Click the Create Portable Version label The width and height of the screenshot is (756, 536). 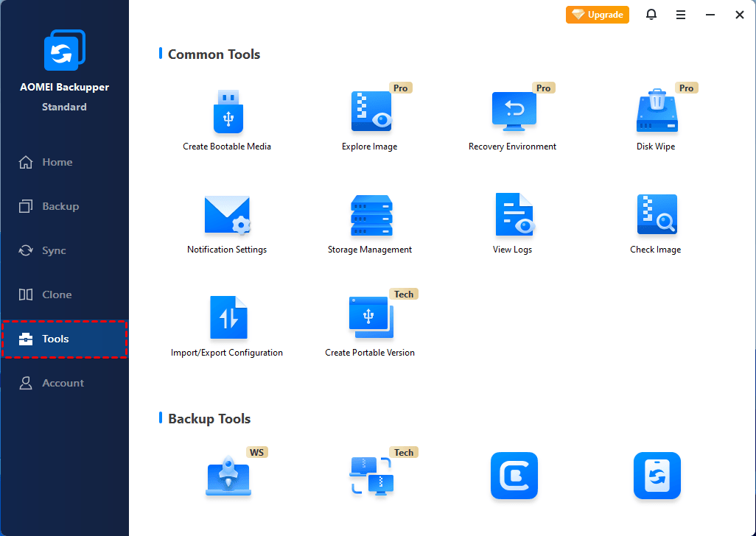[x=369, y=353]
